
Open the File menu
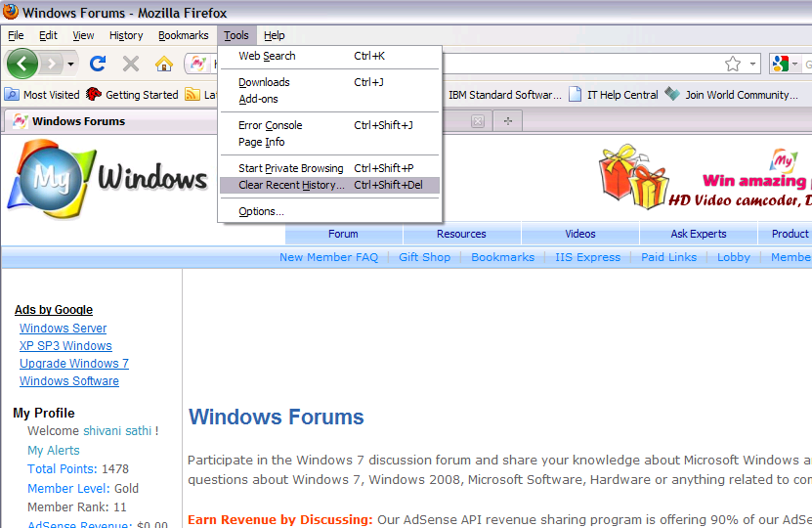[16, 35]
